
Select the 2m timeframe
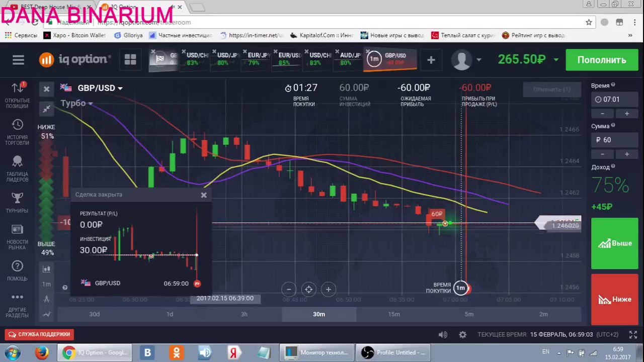point(543,314)
